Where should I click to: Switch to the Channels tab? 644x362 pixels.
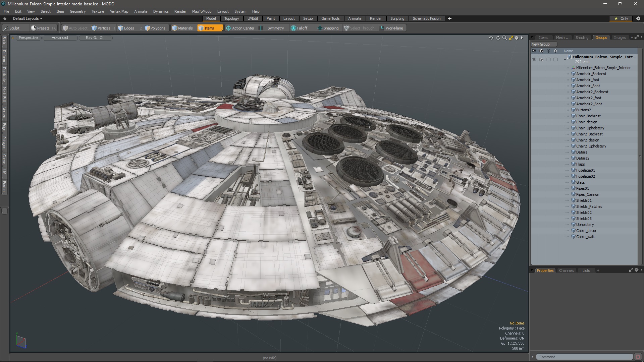click(x=566, y=270)
